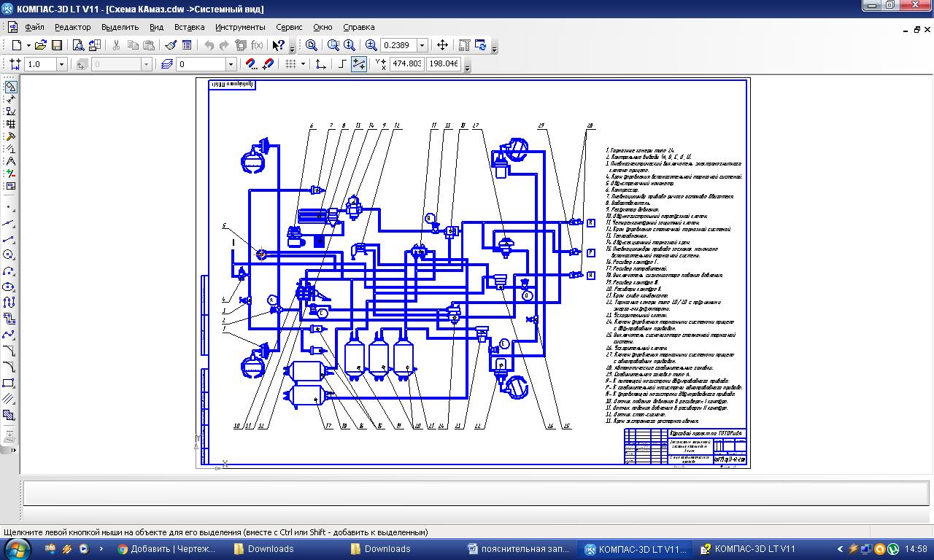Open the current view scale 1.0 dropdown
The width and height of the screenshot is (934, 560).
click(61, 64)
